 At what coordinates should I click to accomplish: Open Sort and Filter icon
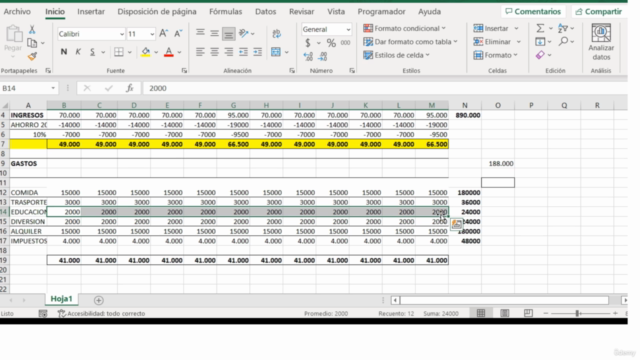pos(563,28)
